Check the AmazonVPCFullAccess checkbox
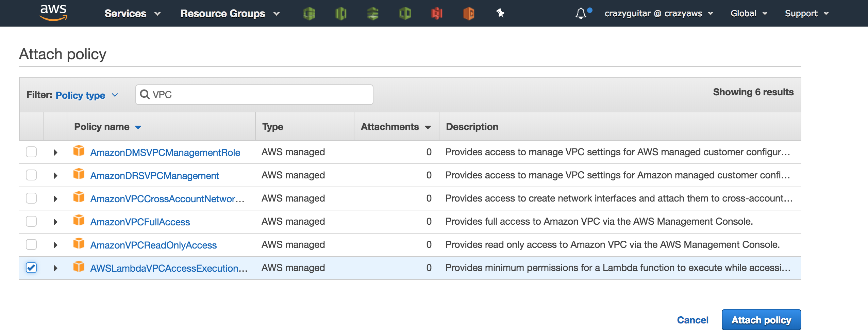 point(31,221)
